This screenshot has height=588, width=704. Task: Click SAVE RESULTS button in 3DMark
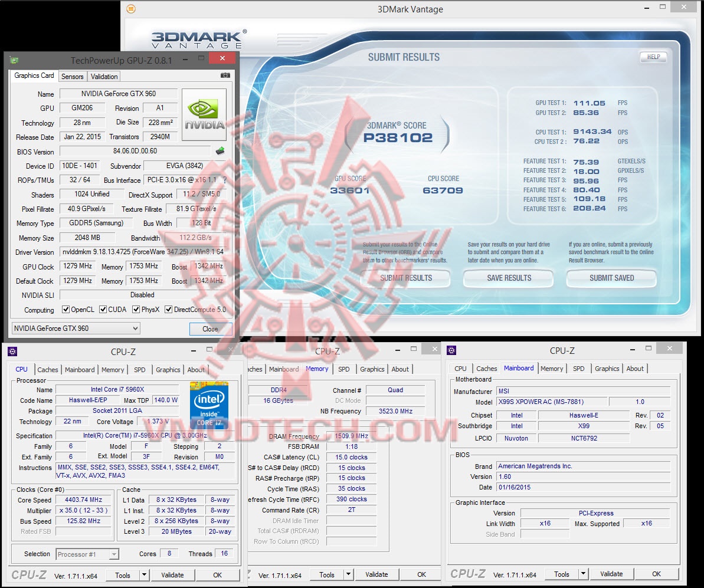pos(509,278)
